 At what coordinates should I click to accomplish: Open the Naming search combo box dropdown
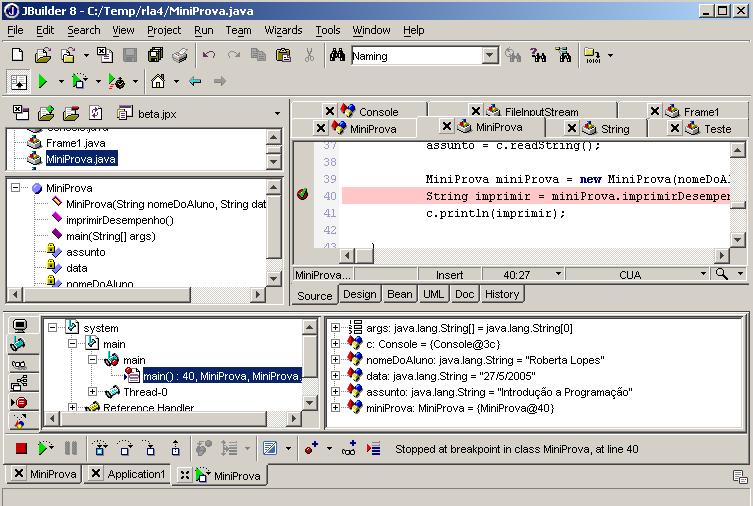point(489,56)
